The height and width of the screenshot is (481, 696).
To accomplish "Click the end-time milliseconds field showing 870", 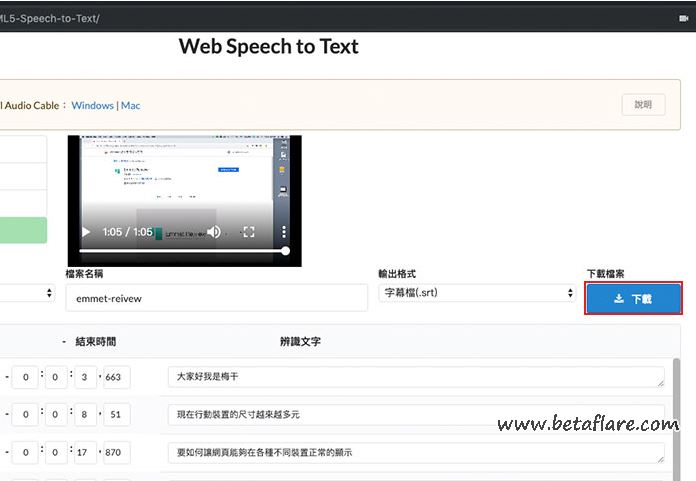I will pyautogui.click(x=117, y=453).
